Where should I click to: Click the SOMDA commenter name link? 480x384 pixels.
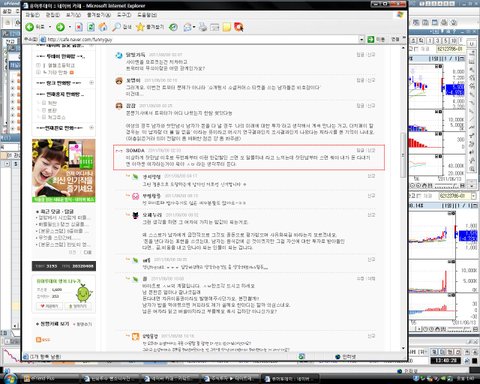pos(135,150)
